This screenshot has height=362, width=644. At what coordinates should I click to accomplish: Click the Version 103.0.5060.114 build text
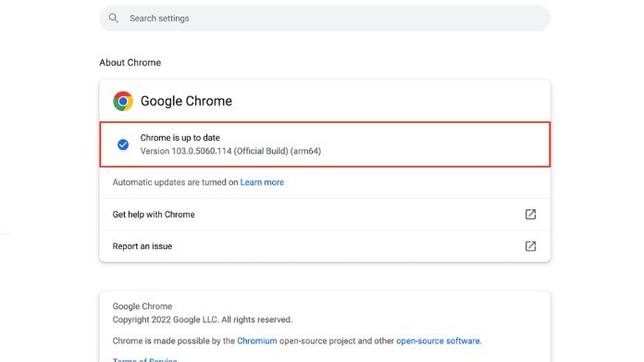pos(230,151)
